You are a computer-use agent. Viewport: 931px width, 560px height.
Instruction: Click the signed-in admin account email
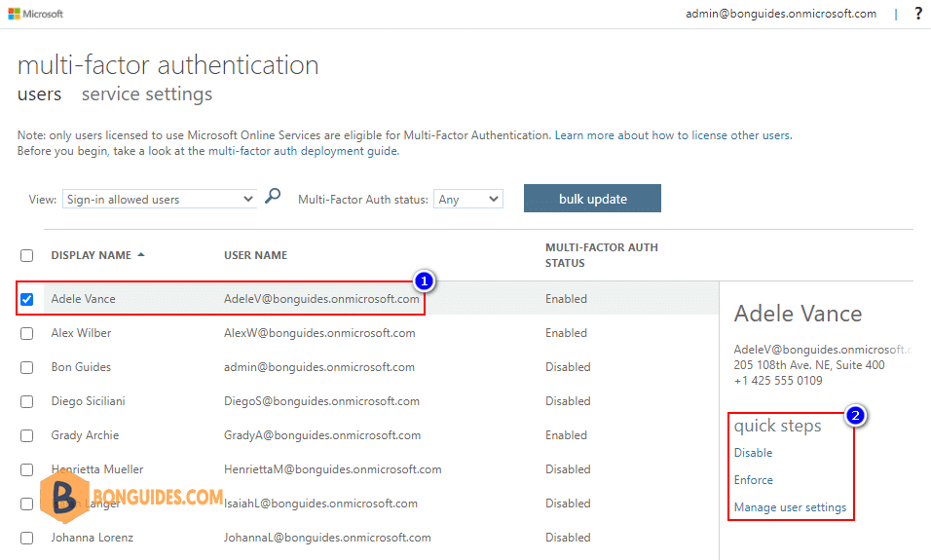point(781,14)
